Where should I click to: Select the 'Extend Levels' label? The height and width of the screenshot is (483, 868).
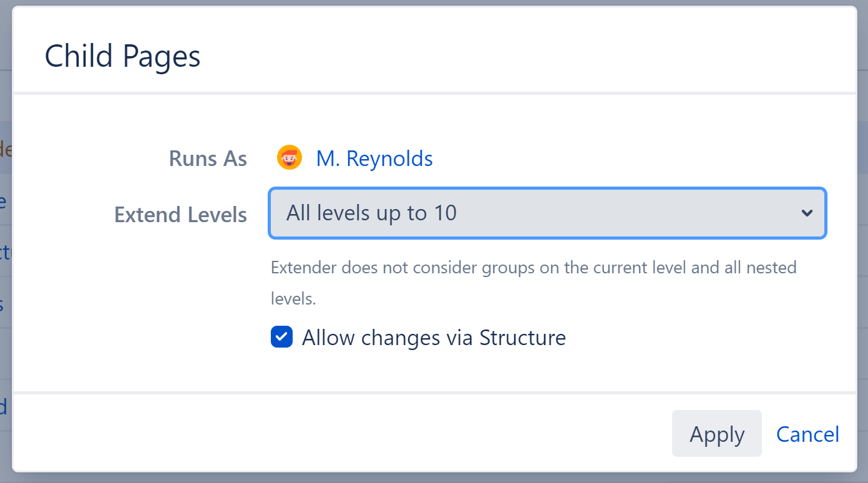pyautogui.click(x=180, y=214)
